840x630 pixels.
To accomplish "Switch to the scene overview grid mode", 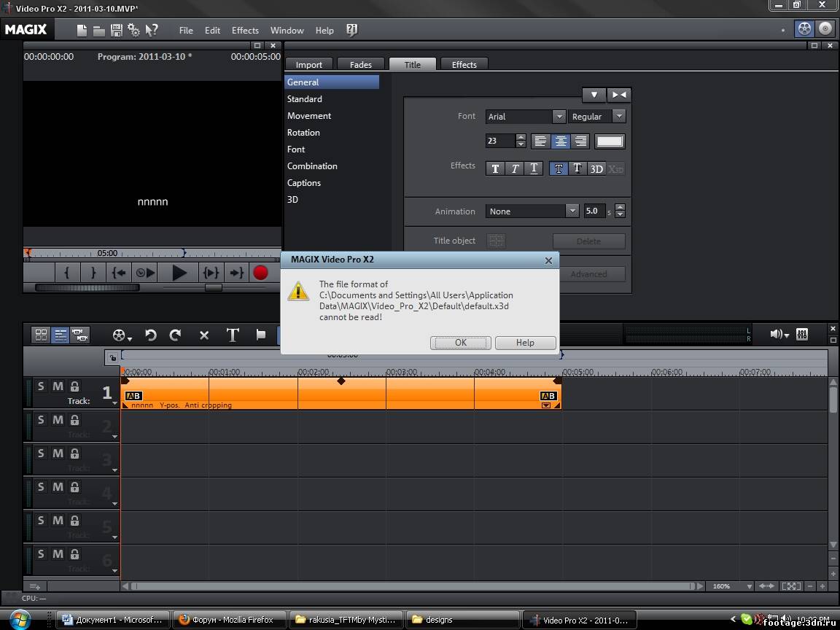I will point(42,335).
